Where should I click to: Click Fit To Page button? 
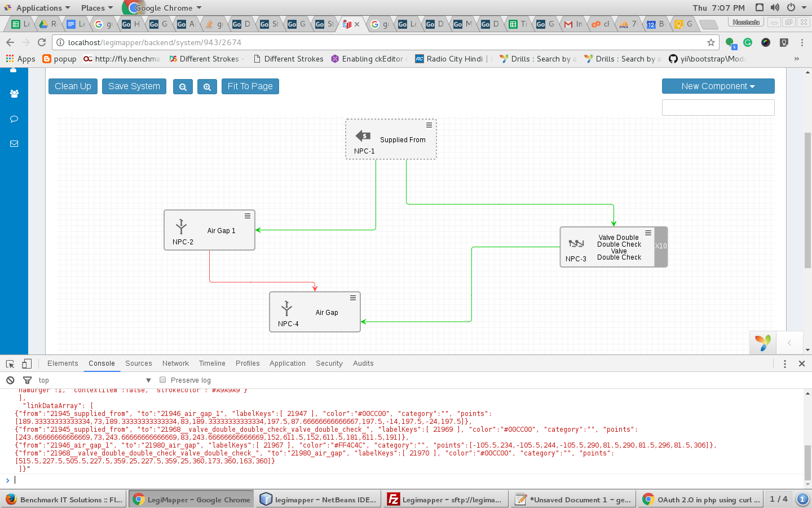[250, 86]
